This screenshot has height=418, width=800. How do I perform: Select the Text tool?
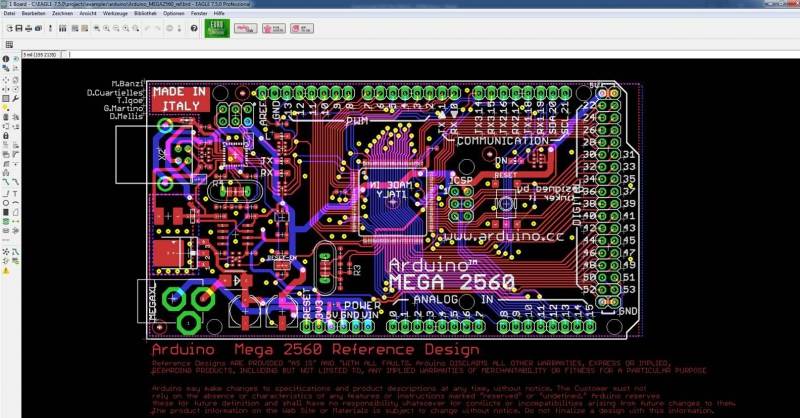[15, 193]
